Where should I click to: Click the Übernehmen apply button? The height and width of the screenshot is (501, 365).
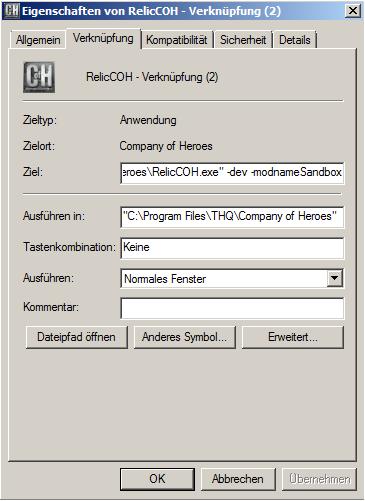tap(319, 479)
